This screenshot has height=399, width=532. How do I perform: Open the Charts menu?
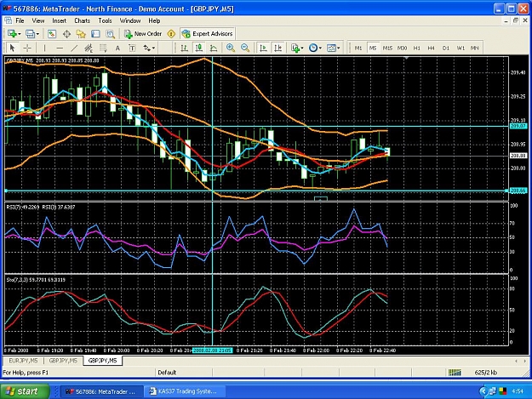pos(82,20)
